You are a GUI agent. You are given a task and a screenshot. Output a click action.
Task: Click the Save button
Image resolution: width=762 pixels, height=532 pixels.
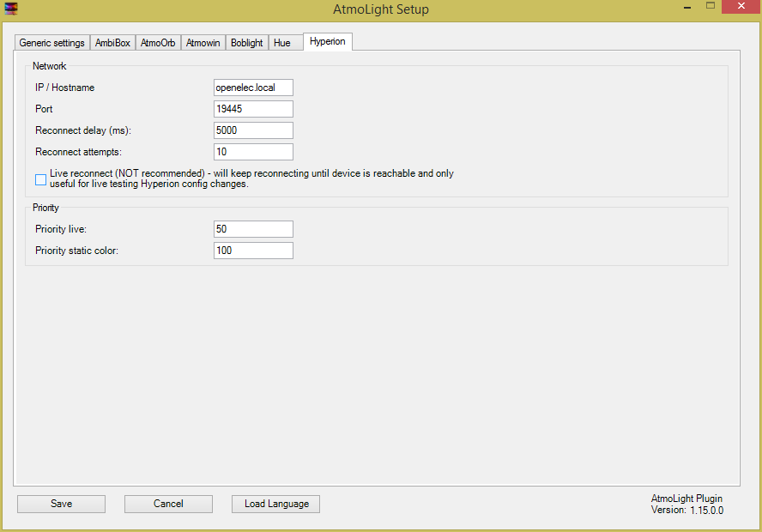(61, 504)
